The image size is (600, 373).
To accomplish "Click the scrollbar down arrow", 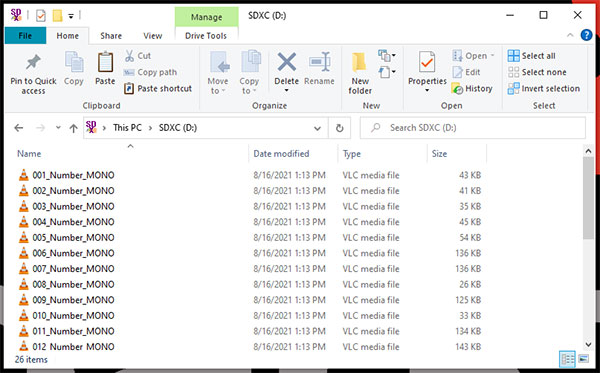I will [589, 344].
